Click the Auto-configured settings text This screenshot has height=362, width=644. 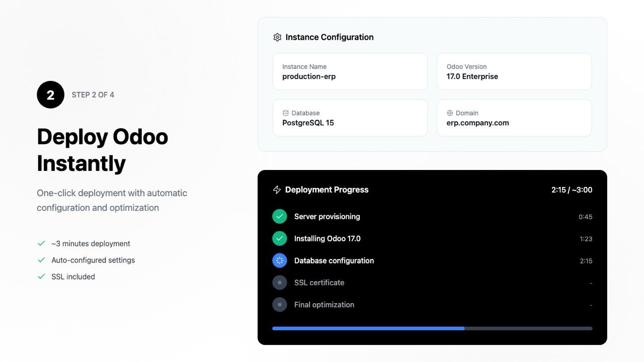[93, 260]
